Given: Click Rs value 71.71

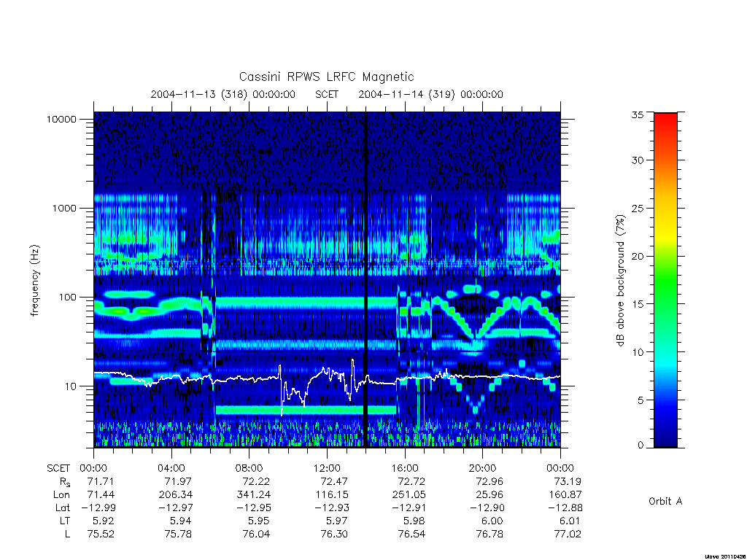Looking at the screenshot, I should 101,481.
